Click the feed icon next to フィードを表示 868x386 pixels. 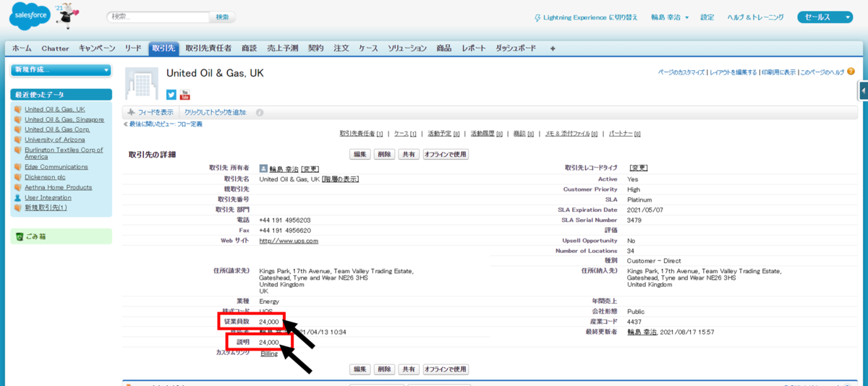(x=131, y=112)
